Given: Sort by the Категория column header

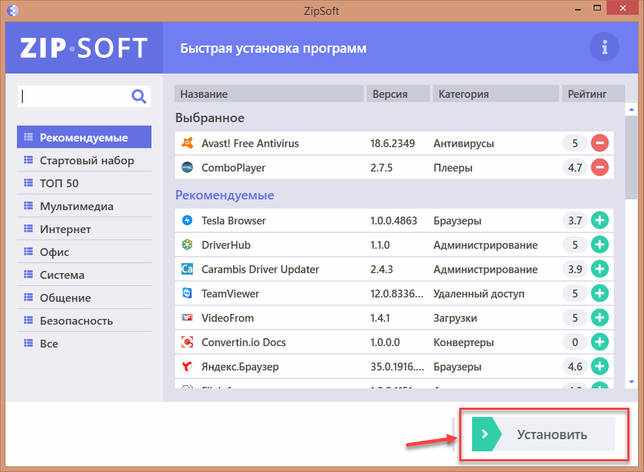Looking at the screenshot, I should [x=495, y=94].
